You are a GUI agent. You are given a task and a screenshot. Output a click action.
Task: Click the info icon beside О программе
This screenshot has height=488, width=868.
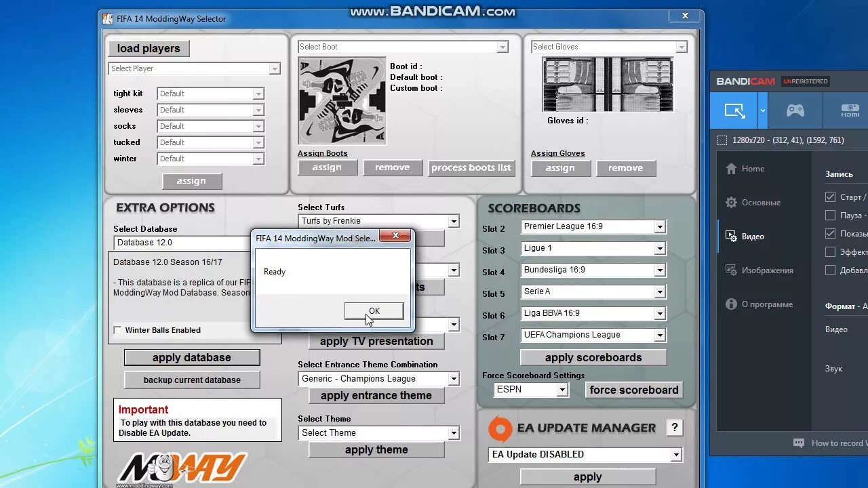click(731, 304)
